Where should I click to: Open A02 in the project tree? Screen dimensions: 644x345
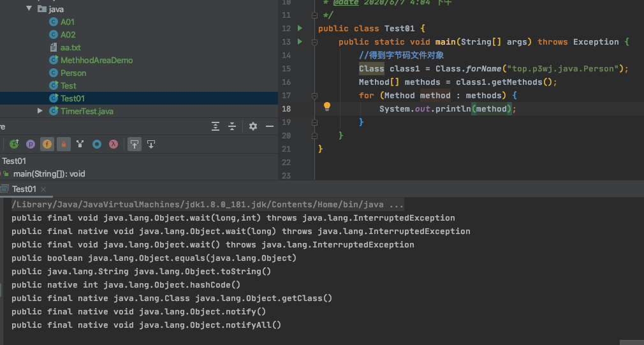(x=68, y=34)
